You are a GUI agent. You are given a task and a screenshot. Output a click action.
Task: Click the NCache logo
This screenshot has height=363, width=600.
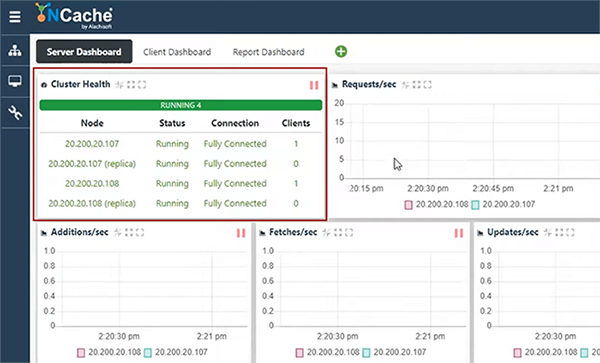75,16
